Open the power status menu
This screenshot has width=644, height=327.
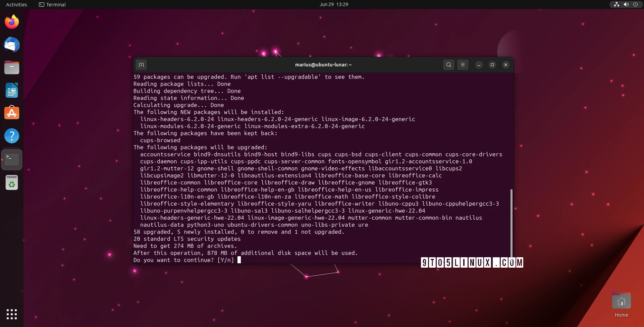click(636, 4)
